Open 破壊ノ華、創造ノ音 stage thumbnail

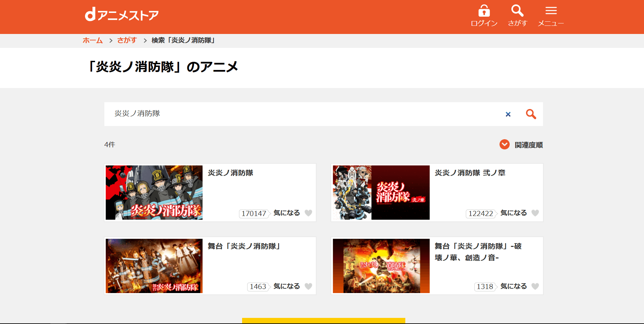pyautogui.click(x=381, y=266)
